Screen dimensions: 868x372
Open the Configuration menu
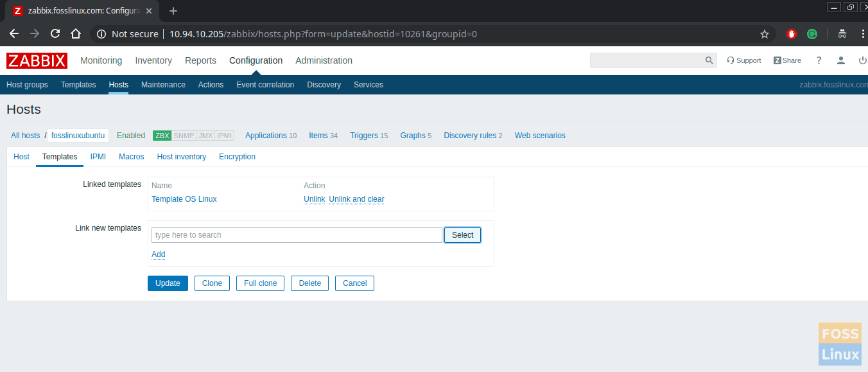256,60
